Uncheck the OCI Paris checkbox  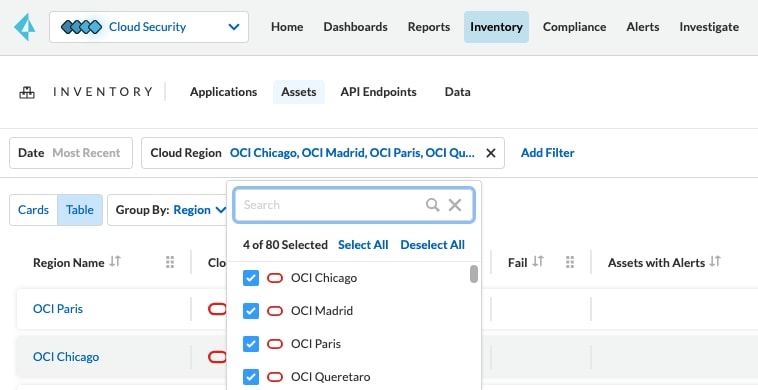pos(251,344)
